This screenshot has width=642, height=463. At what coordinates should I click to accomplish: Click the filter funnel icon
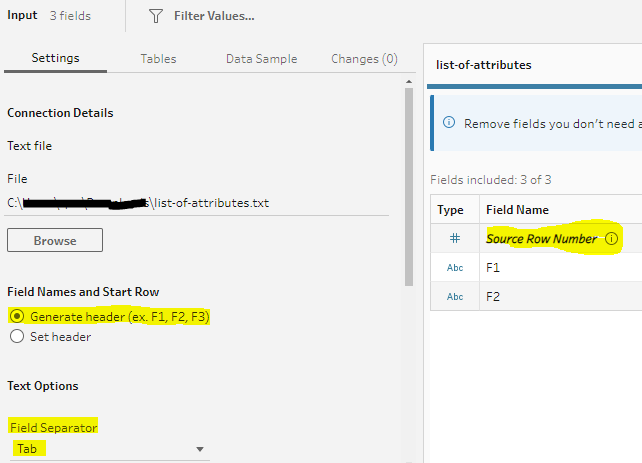coord(155,16)
